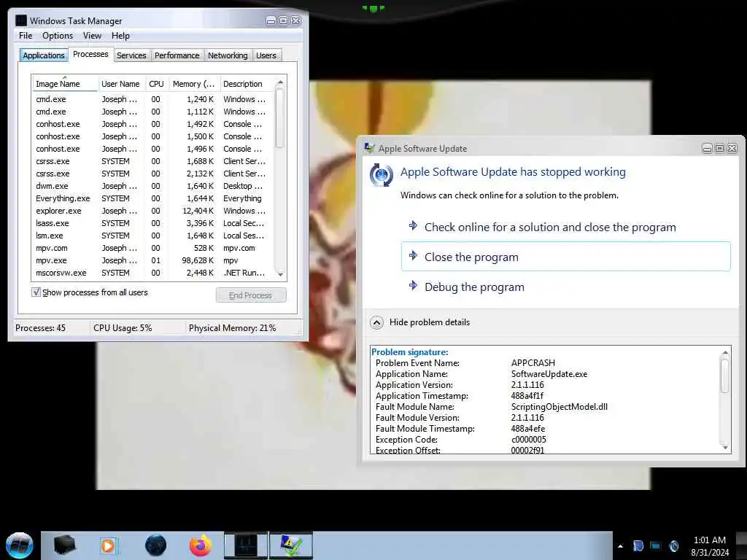Screen dimensions: 747x560
Task: Click ScriptingObjectModel.dll fault module value
Action: [560, 407]
